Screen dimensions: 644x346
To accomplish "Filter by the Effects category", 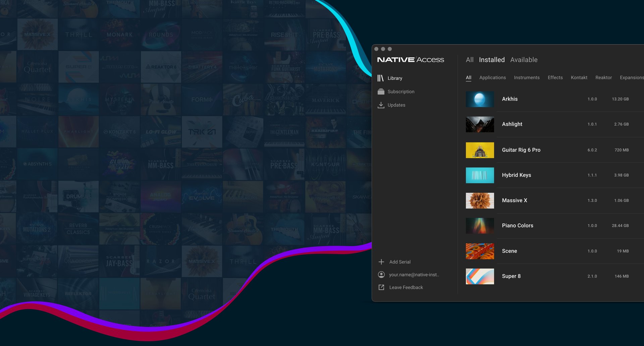I will [555, 77].
